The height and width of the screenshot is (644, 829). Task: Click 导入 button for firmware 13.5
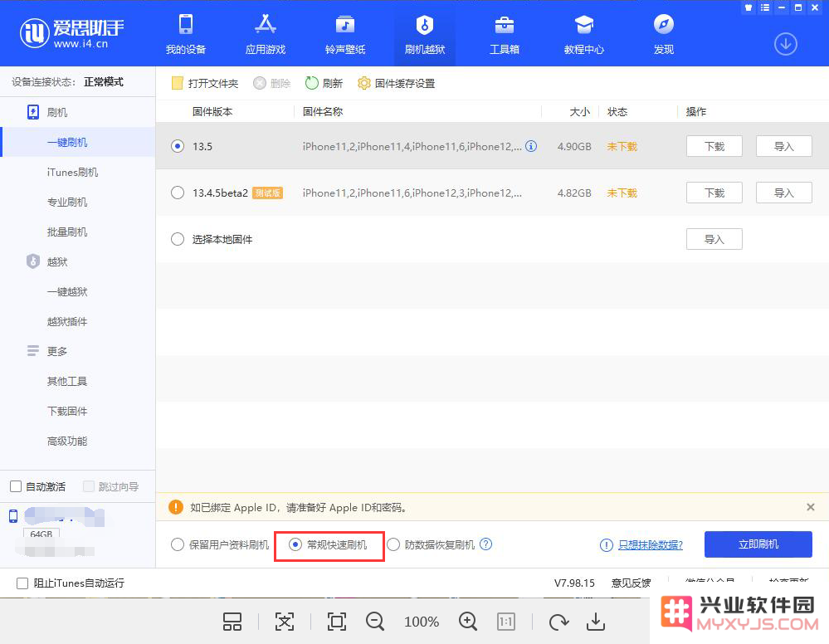coord(784,146)
